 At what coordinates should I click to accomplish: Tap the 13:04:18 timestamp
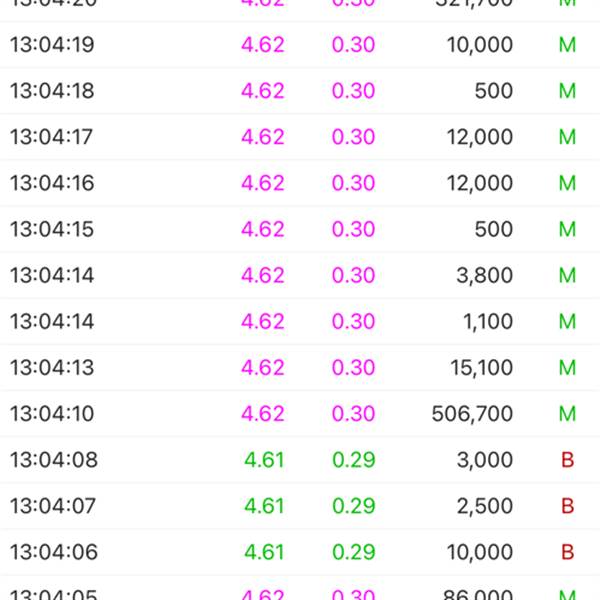[x=52, y=91]
